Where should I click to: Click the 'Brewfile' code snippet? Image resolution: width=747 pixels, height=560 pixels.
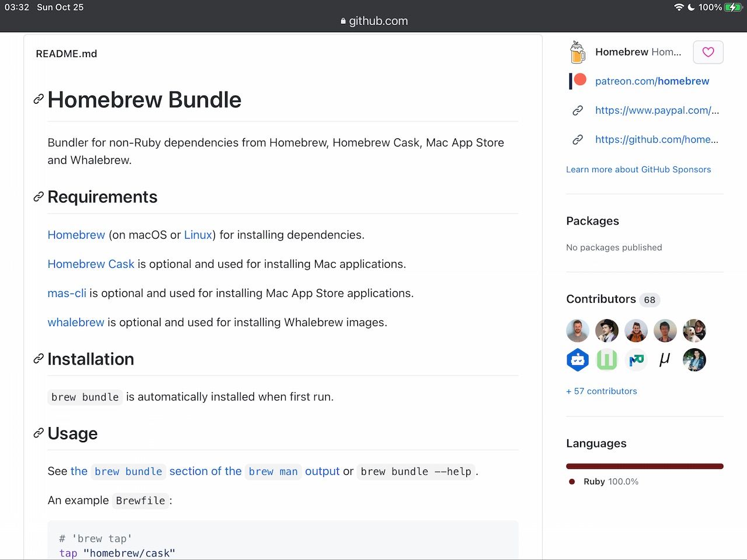click(x=141, y=501)
